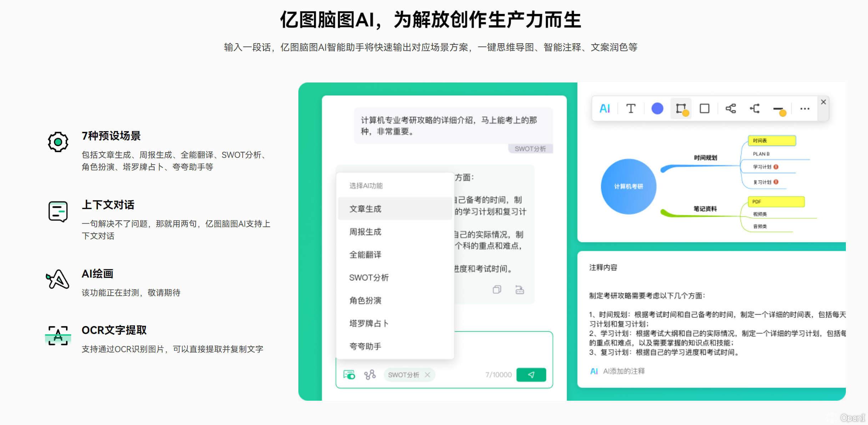Open the 选择AI功能 function selector

(x=366, y=185)
